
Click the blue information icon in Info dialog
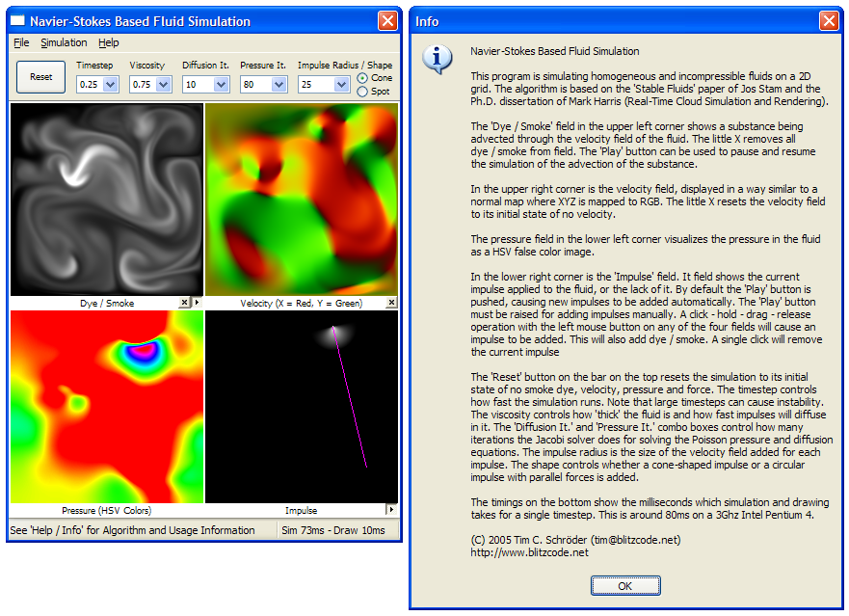coord(437,59)
